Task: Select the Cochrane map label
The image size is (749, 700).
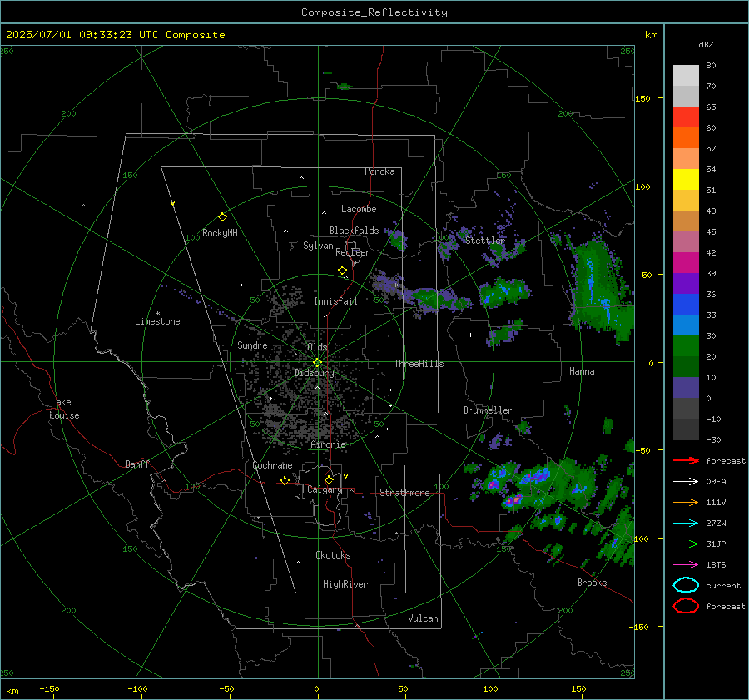Action: 272,465
